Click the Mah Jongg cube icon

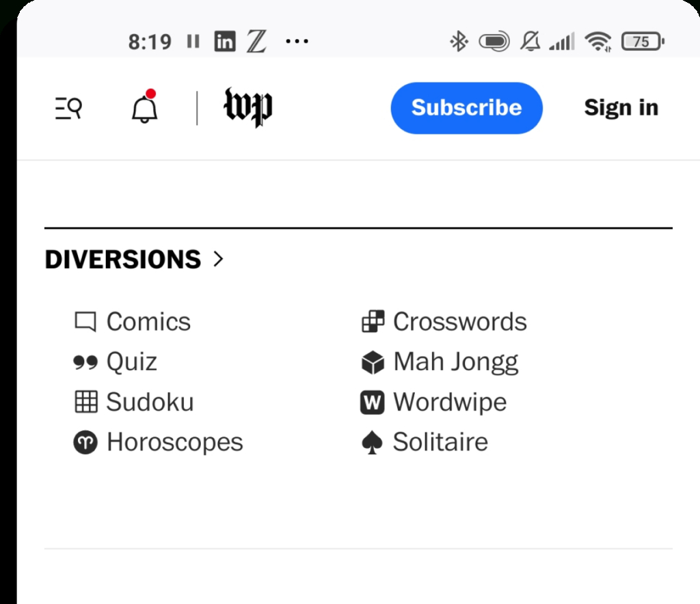tap(373, 362)
